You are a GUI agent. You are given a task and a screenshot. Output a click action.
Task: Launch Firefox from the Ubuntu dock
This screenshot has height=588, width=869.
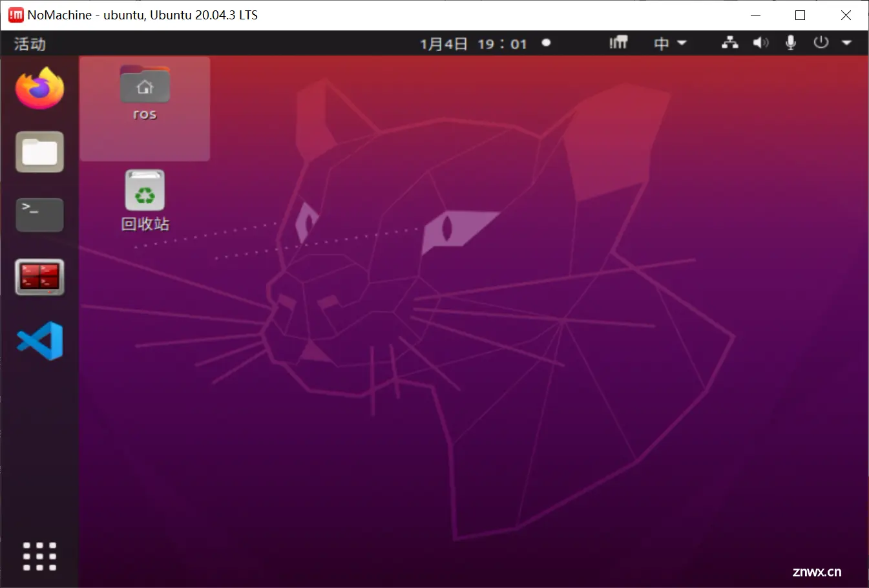coord(40,89)
